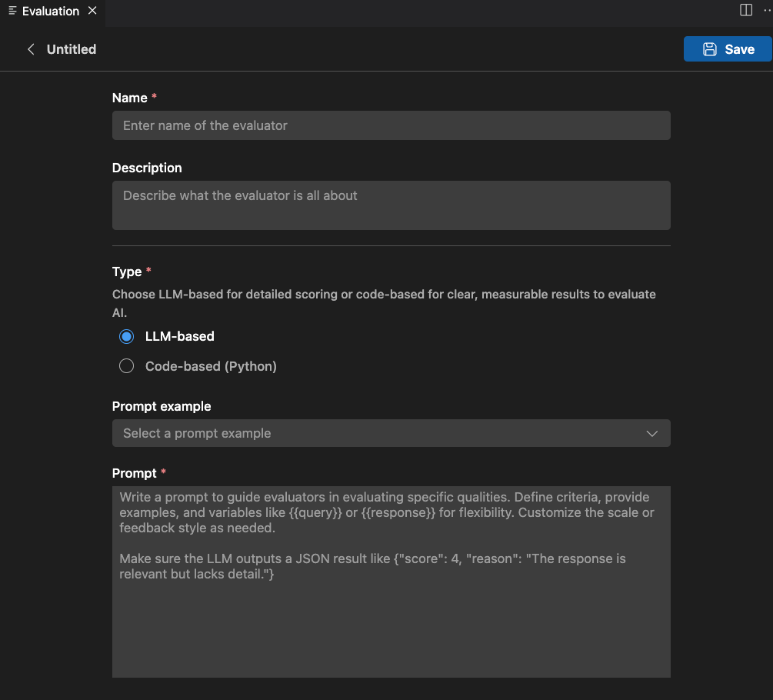The image size is (773, 700).
Task: Focus the Description text area
Action: [391, 205]
